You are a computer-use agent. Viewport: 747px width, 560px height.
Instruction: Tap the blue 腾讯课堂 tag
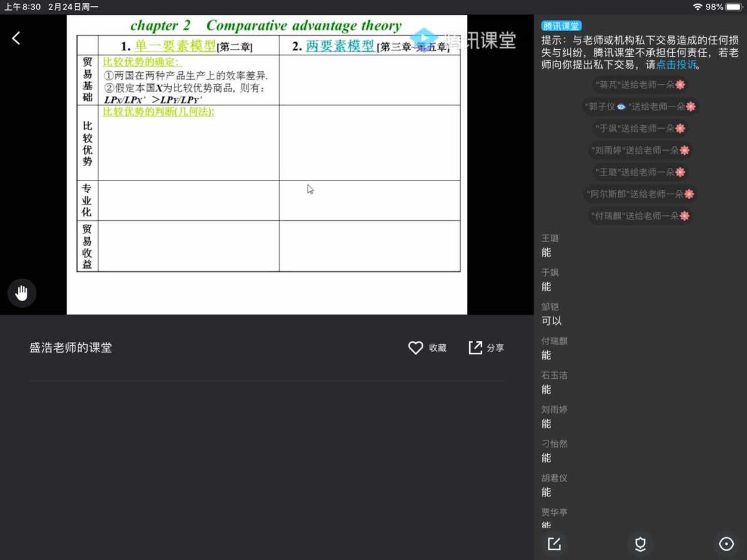click(x=561, y=26)
